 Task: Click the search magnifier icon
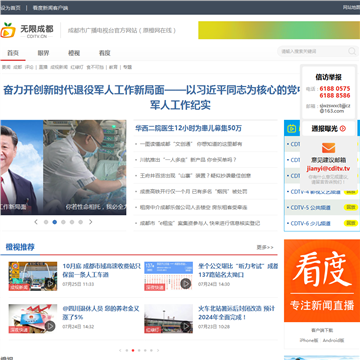click(352, 51)
